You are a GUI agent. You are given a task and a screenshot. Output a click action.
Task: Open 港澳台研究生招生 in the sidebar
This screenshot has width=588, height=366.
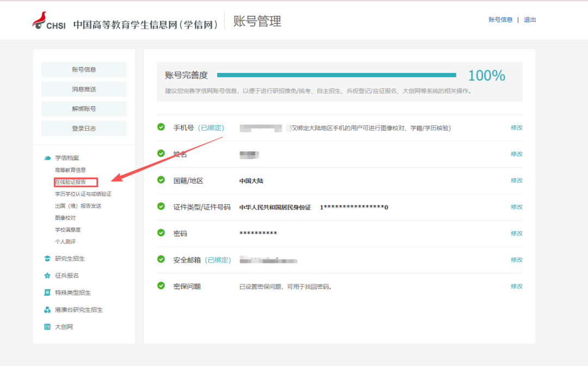coord(79,310)
